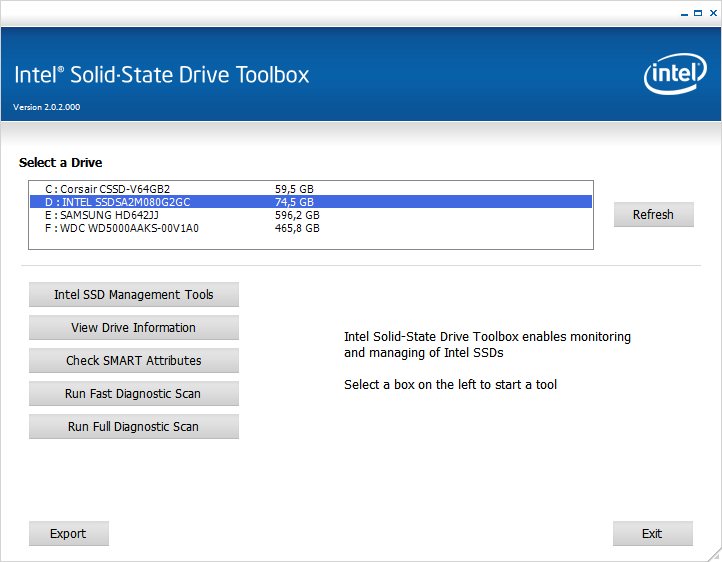Viewport: 722px width, 562px height.
Task: Click View Drive Information
Action: (134, 328)
